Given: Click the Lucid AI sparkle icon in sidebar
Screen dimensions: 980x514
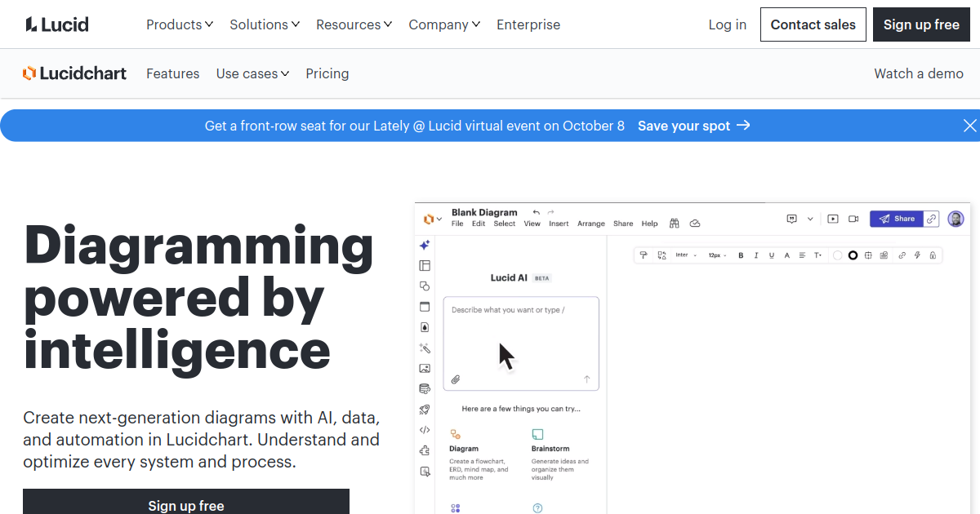Looking at the screenshot, I should click(x=425, y=245).
